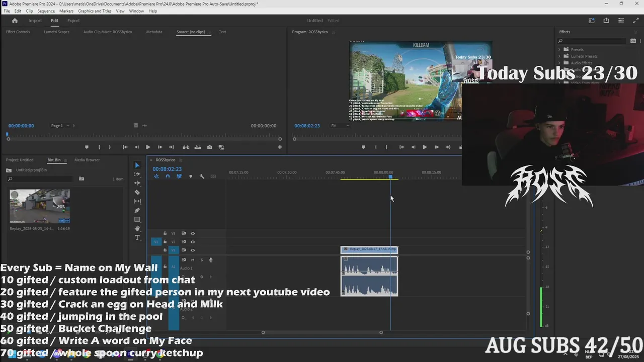Open Program monitor panel menu

coord(333,32)
